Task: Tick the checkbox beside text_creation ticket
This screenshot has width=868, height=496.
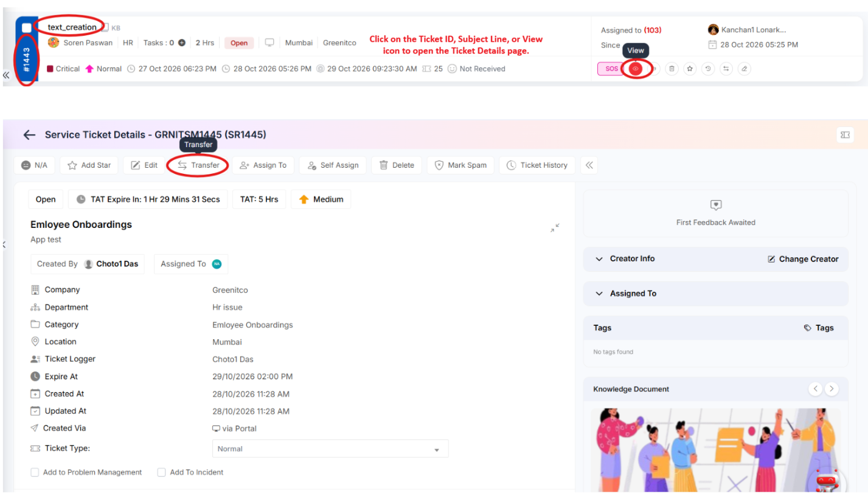Action: click(27, 28)
